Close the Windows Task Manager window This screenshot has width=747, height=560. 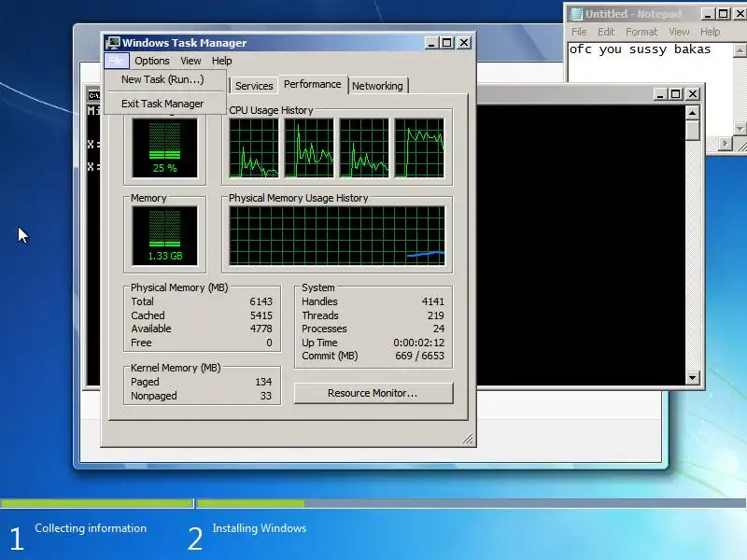click(463, 43)
